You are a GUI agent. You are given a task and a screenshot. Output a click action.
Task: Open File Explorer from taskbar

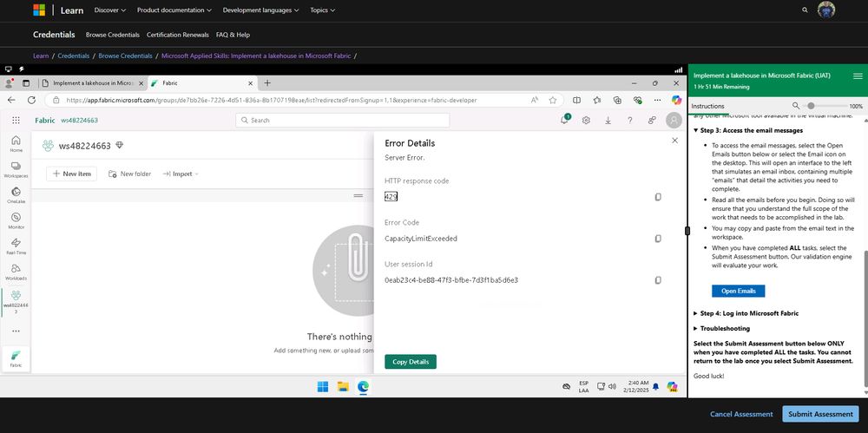pos(343,386)
